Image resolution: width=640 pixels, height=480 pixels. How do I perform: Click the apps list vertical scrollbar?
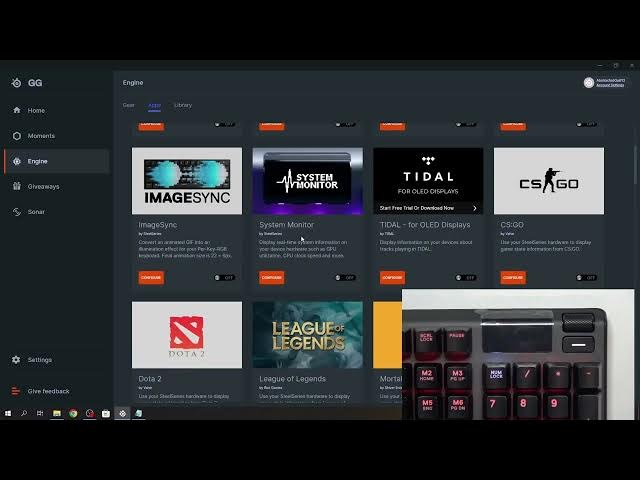pos(635,163)
